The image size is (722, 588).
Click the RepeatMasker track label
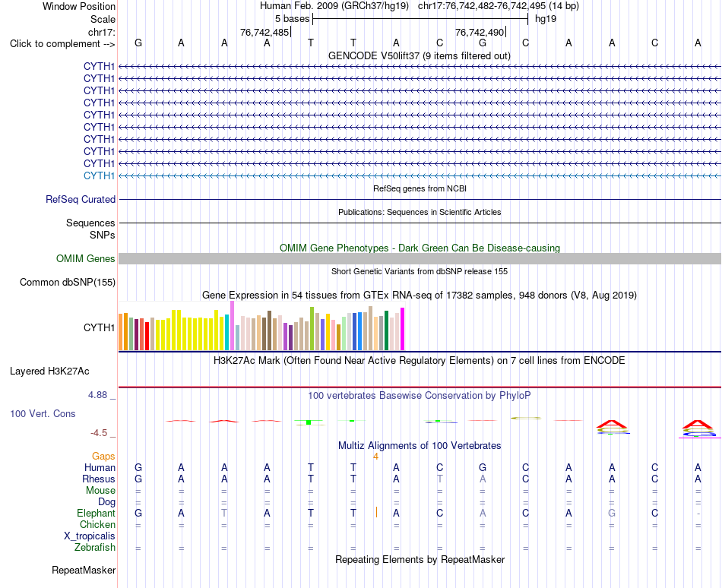pyautogui.click(x=84, y=570)
